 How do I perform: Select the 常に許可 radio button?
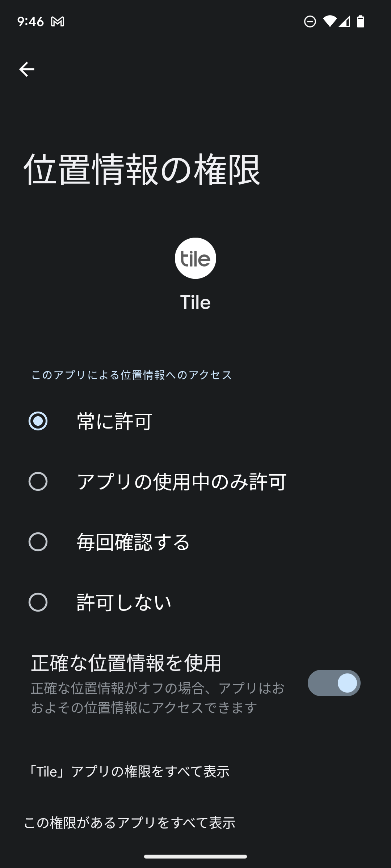click(x=38, y=421)
